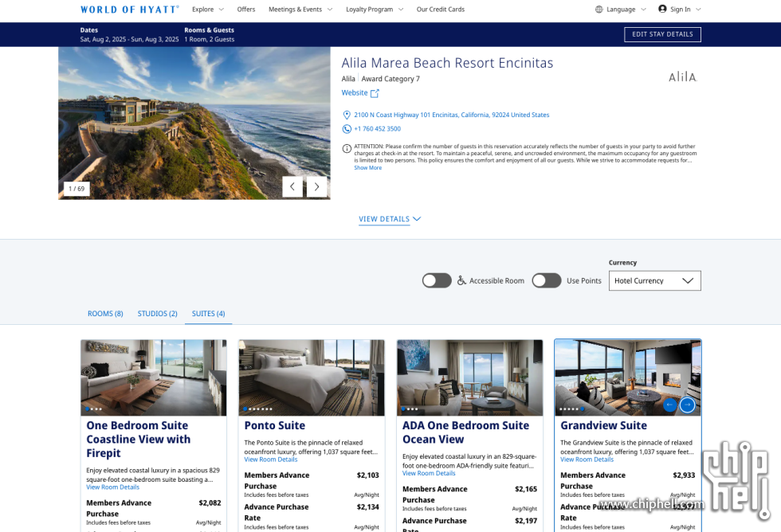The height and width of the screenshot is (532, 781).
Task: Expand the Explore menu
Action: coord(208,10)
